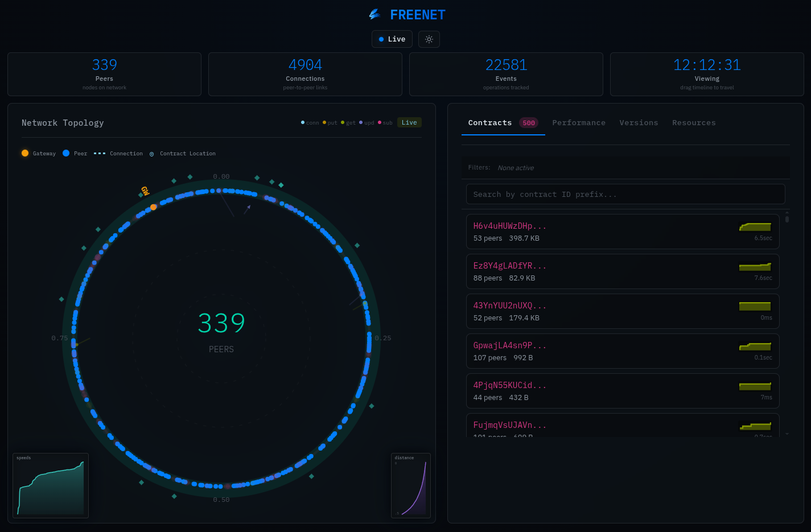Image resolution: width=811 pixels, height=532 pixels.
Task: Toggle the put event filter
Action: point(330,122)
